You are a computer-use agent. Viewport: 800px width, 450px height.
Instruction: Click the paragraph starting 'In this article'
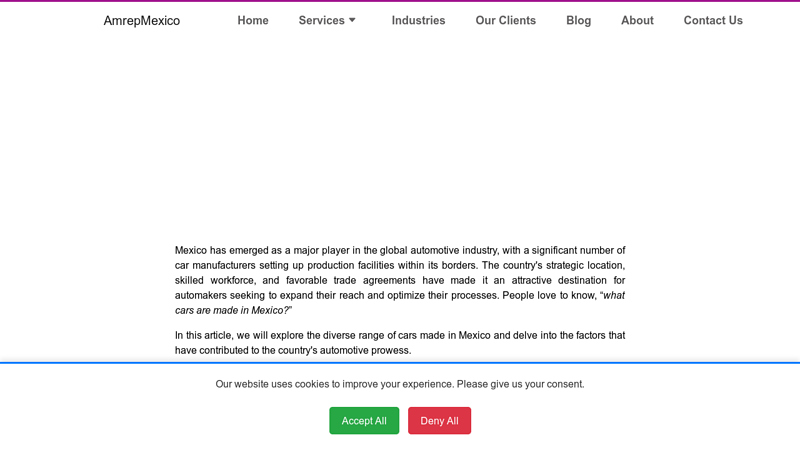(400, 343)
